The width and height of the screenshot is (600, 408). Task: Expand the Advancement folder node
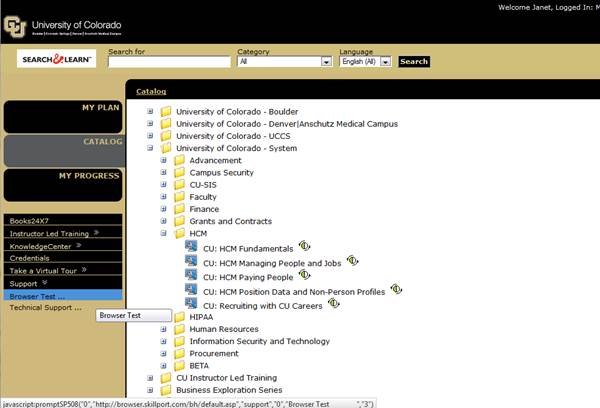pyautogui.click(x=163, y=160)
